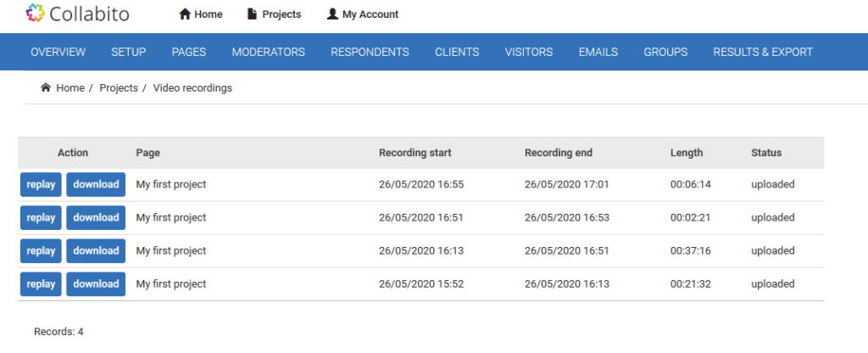Open the Results & Export tab
The height and width of the screenshot is (353, 868).
[x=763, y=52]
